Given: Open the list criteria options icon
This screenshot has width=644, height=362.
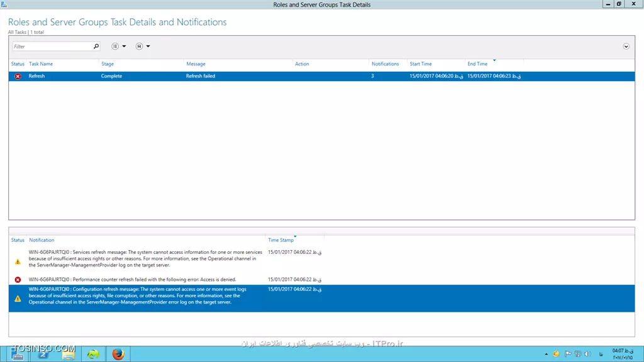Looking at the screenshot, I should pos(115,47).
